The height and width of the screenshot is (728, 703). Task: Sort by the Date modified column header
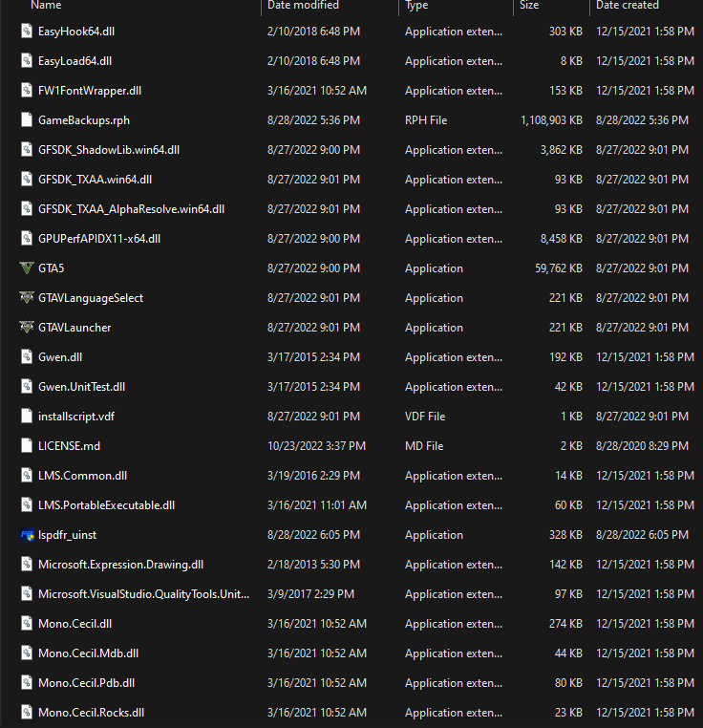pos(303,5)
